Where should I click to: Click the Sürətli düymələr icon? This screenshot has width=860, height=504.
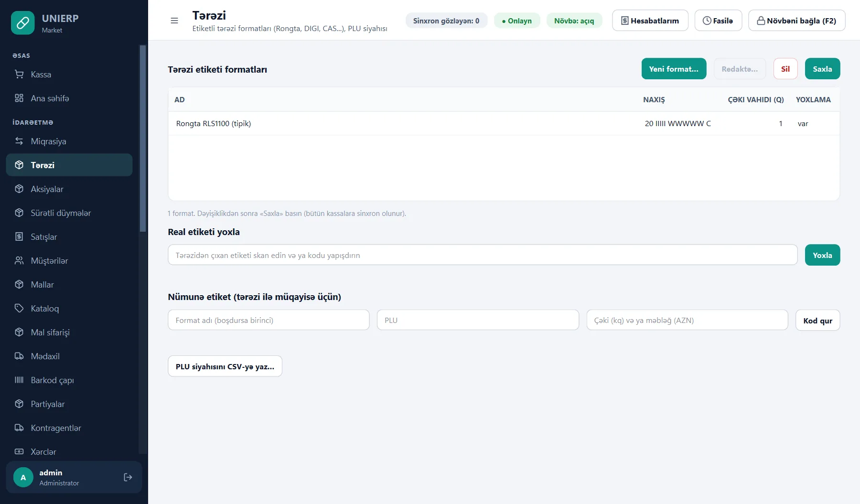(19, 213)
